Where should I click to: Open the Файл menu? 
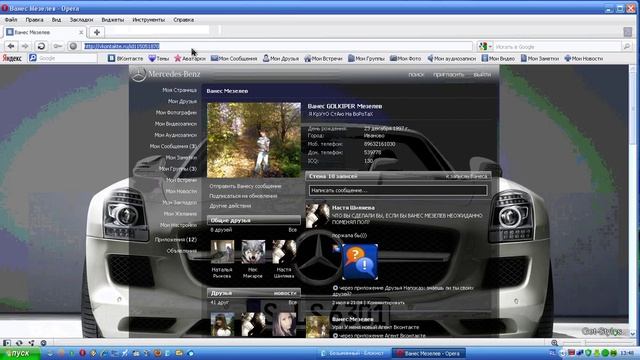tap(11, 20)
